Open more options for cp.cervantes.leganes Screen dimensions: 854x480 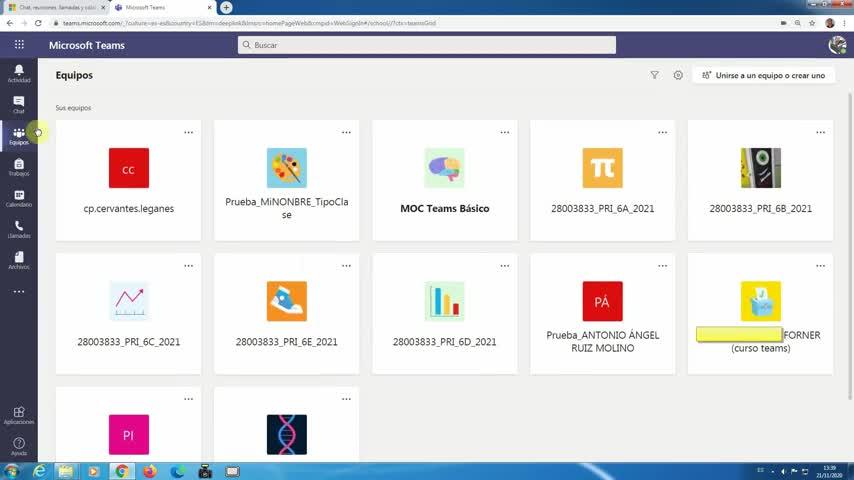click(x=188, y=132)
